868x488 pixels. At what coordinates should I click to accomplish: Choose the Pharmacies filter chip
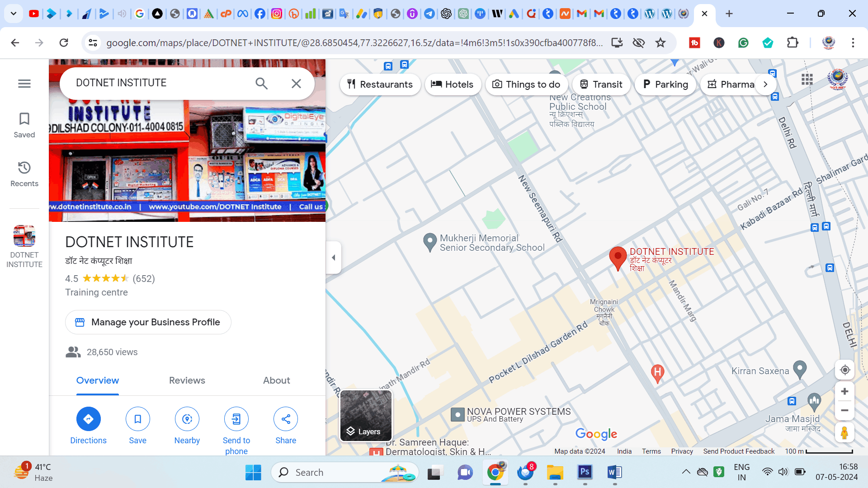(730, 84)
